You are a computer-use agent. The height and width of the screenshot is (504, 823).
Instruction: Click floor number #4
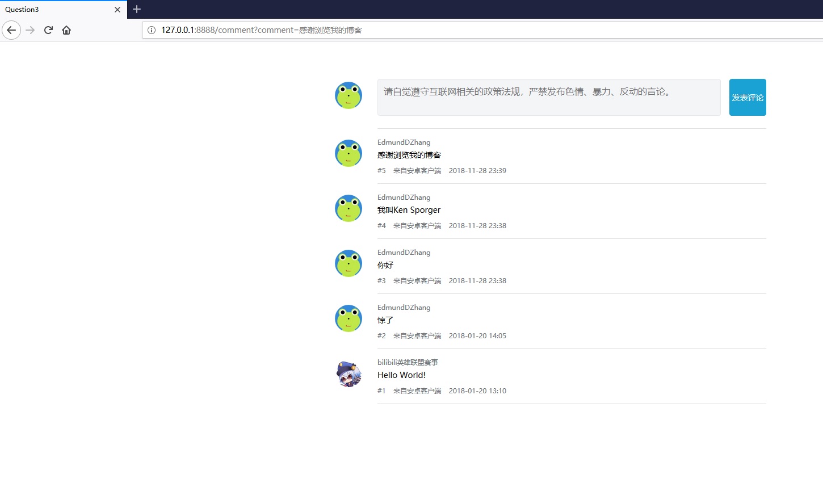381,225
